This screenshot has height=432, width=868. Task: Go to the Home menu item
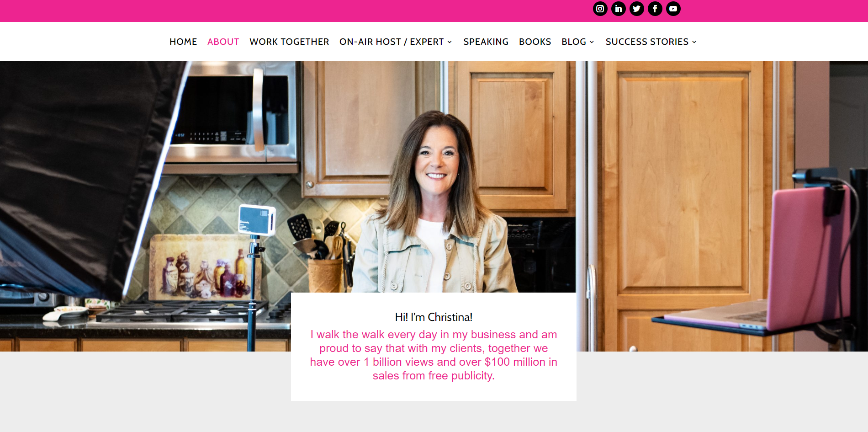tap(183, 42)
